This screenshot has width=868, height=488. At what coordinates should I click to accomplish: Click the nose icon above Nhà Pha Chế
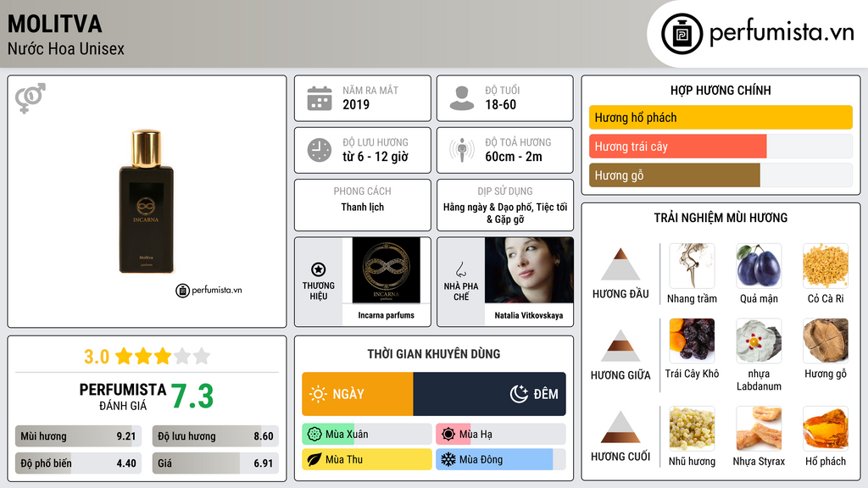point(460,269)
